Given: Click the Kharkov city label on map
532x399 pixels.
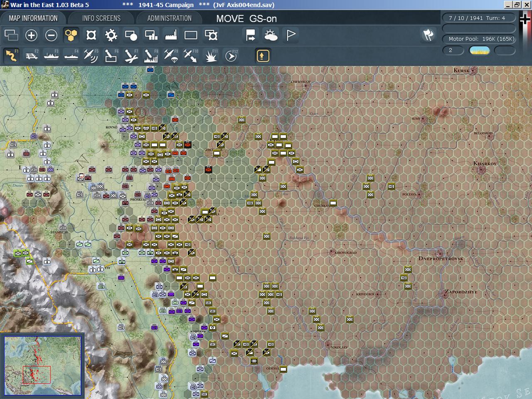Looking at the screenshot, I should pos(485,163).
